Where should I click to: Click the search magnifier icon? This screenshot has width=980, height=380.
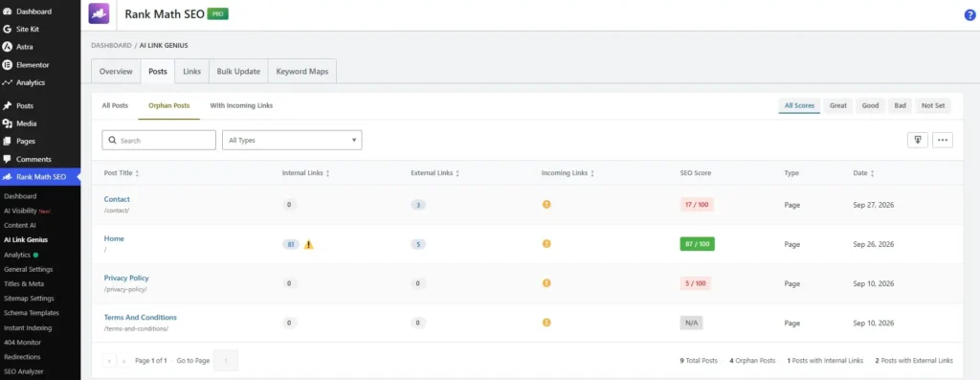point(113,141)
